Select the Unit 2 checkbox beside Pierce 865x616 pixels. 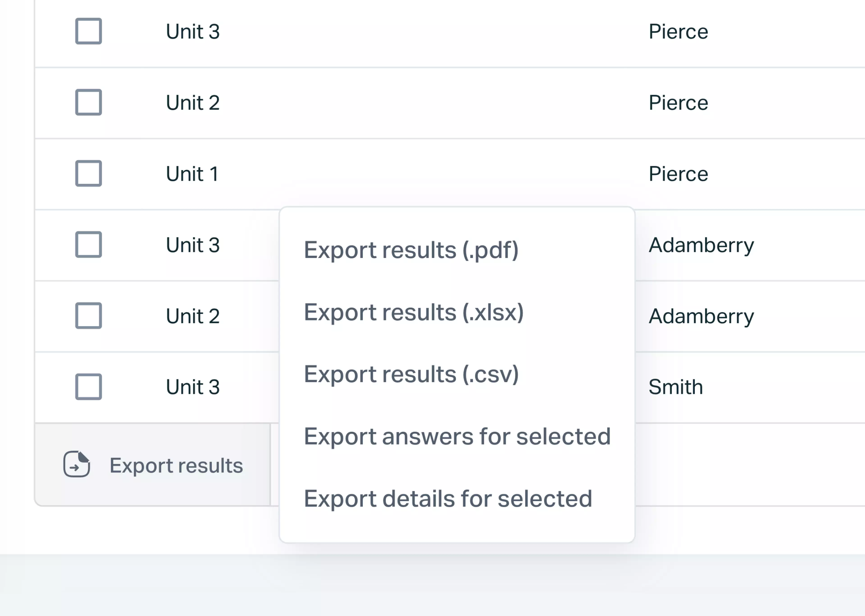click(x=89, y=102)
